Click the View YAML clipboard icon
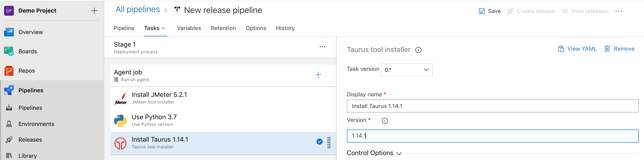 pos(561,49)
